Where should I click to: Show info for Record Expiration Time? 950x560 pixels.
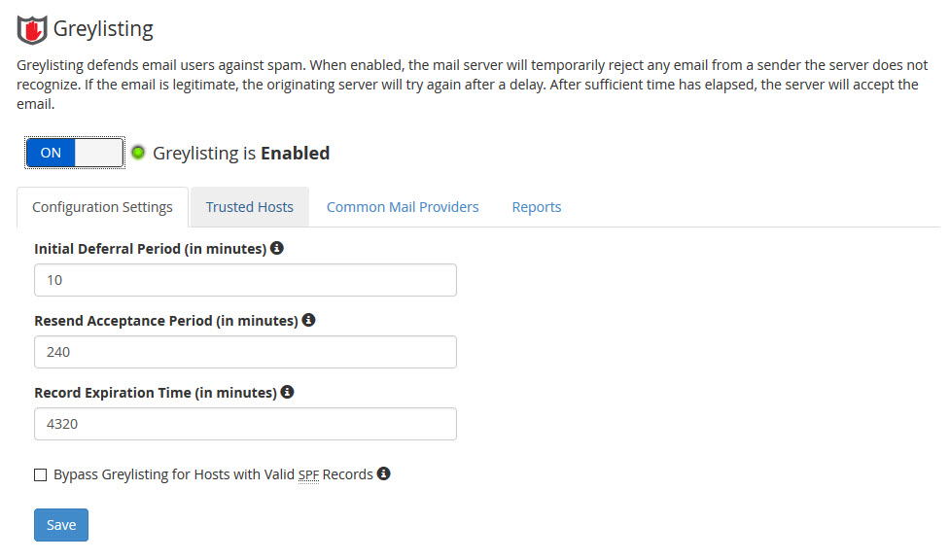(287, 393)
